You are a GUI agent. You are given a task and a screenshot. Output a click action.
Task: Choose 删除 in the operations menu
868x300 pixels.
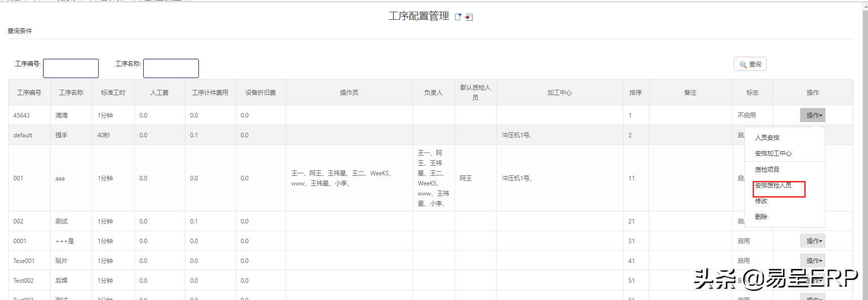click(x=761, y=217)
